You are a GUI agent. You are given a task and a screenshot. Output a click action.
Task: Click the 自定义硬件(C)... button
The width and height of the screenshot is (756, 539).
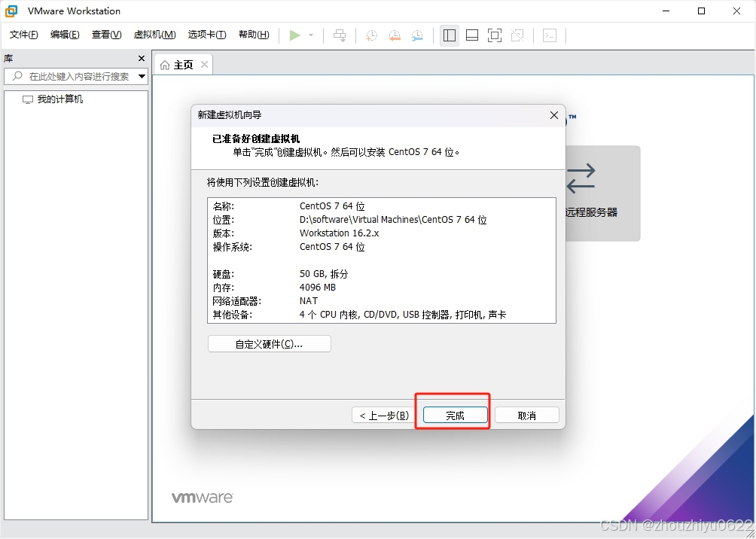pos(269,344)
